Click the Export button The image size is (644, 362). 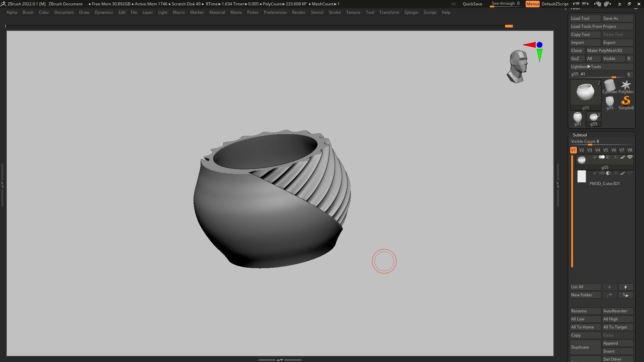618,43
